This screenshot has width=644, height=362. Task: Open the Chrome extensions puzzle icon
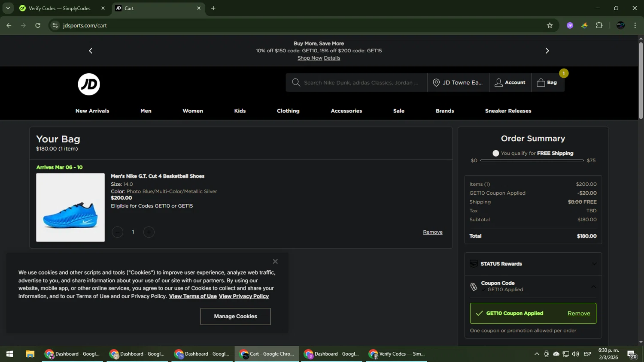[599, 25]
